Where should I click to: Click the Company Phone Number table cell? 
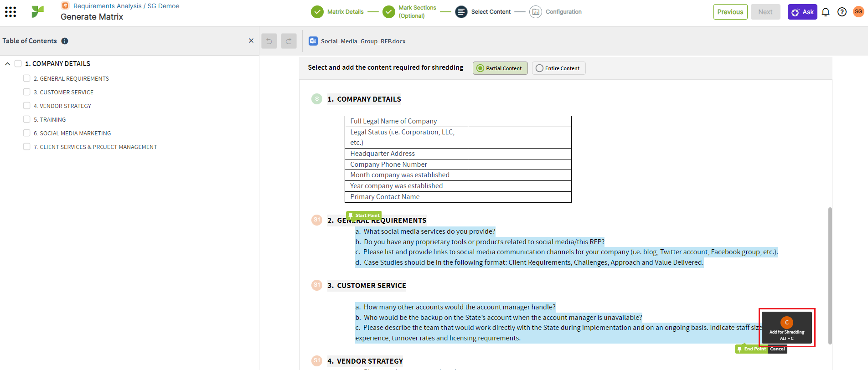point(406,164)
